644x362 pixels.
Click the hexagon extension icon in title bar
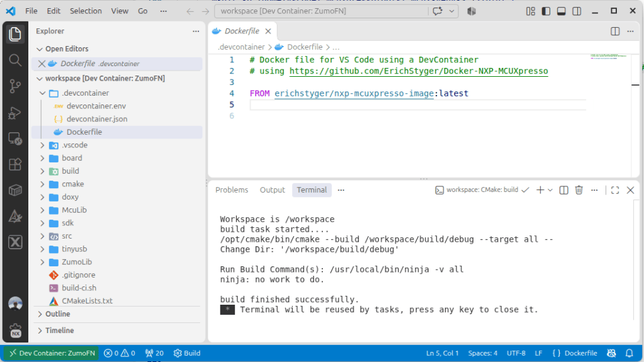click(472, 11)
